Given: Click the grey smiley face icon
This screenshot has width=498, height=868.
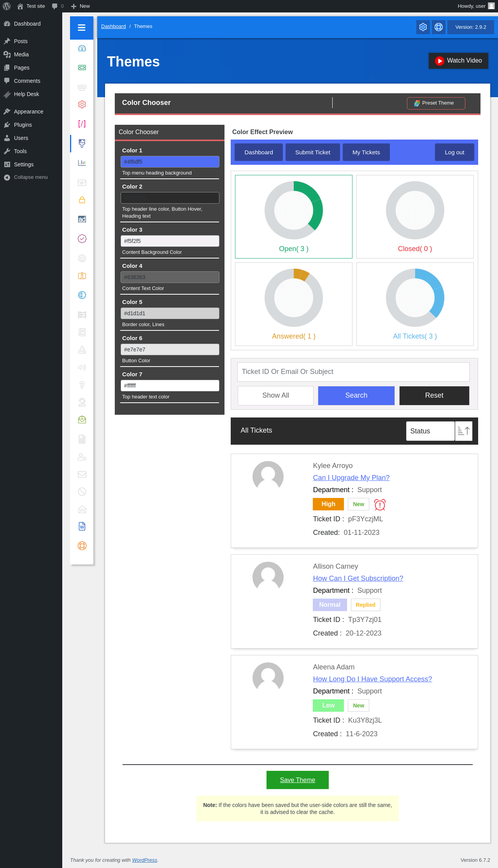Looking at the screenshot, I should coord(82,258).
